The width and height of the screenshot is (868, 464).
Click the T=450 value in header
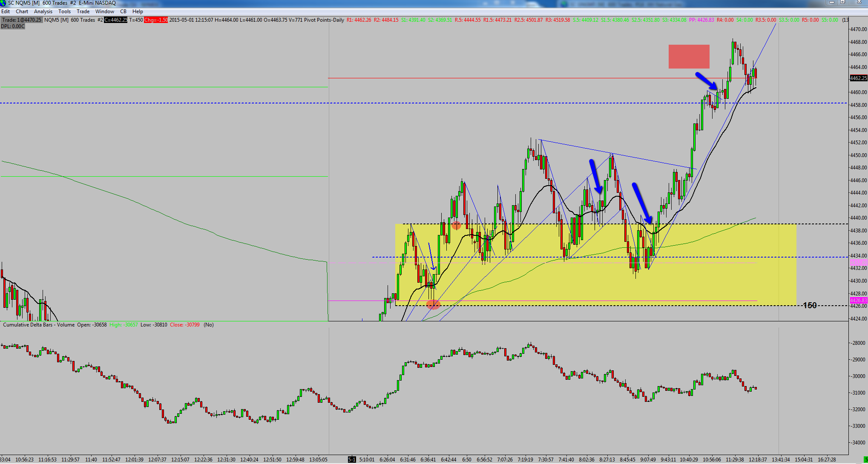(x=136, y=20)
